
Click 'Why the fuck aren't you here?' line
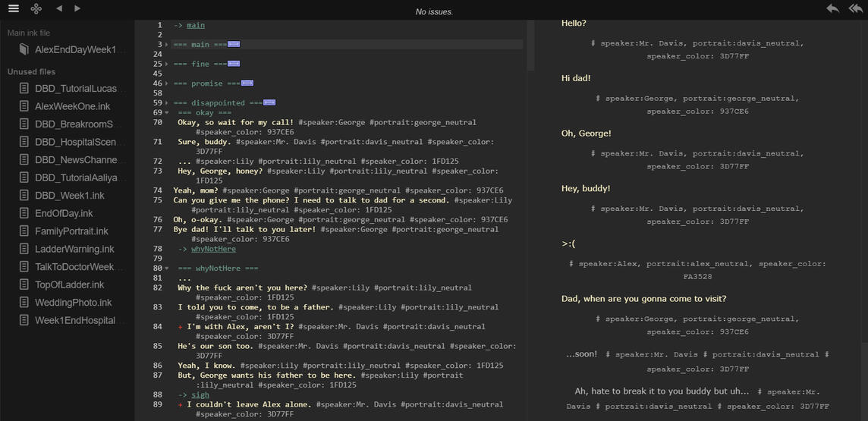(x=243, y=288)
